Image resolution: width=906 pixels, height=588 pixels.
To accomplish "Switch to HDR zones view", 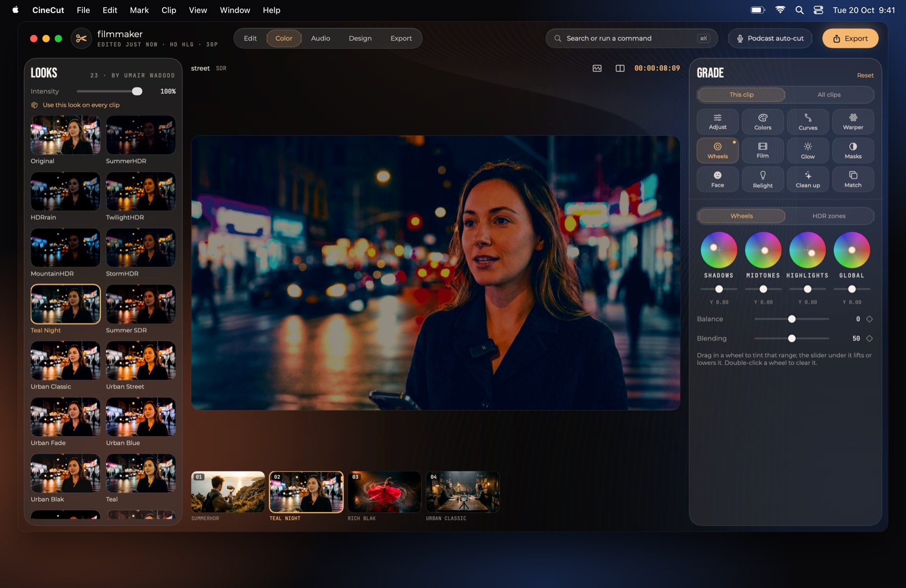I will pyautogui.click(x=829, y=216).
